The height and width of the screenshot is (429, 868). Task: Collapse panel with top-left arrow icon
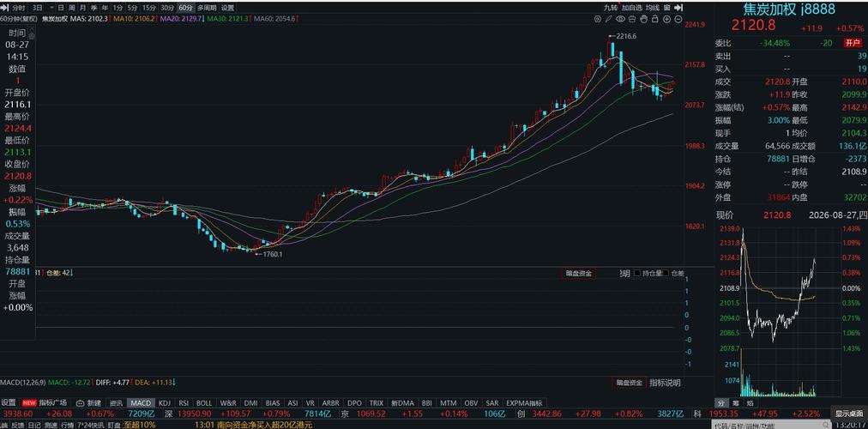pyautogui.click(x=4, y=8)
